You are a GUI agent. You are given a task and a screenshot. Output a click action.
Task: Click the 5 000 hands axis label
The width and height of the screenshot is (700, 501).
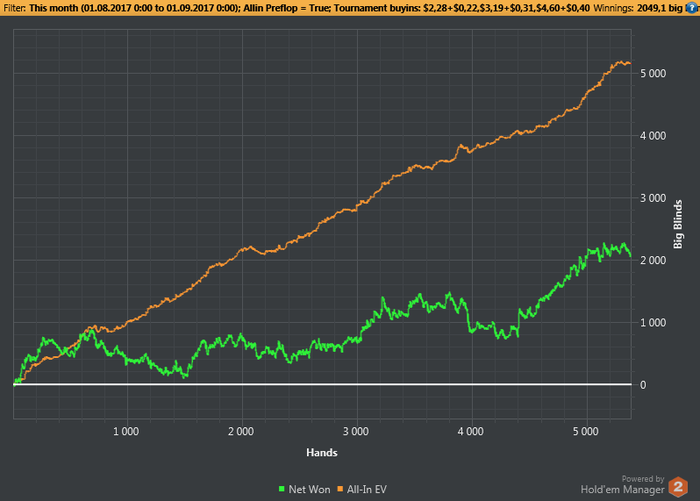[586, 432]
